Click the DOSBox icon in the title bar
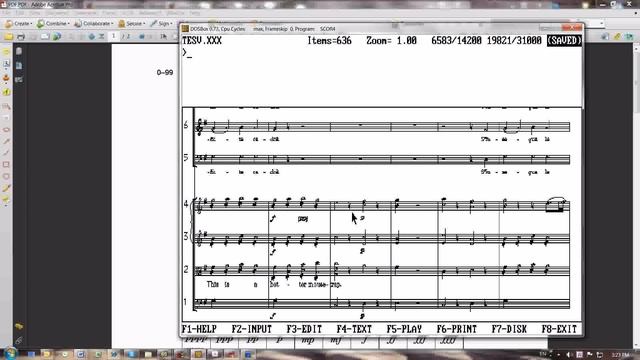Viewport: 640px width, 360px height. [x=185, y=29]
